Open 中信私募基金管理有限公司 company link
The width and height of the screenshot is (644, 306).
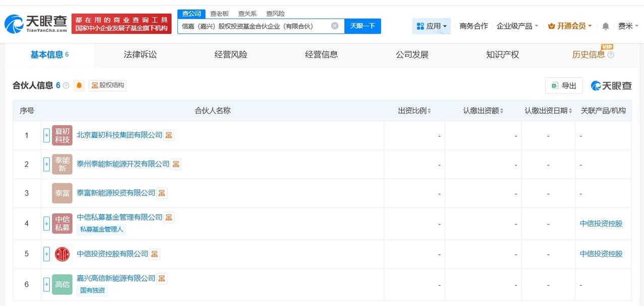(x=119, y=217)
